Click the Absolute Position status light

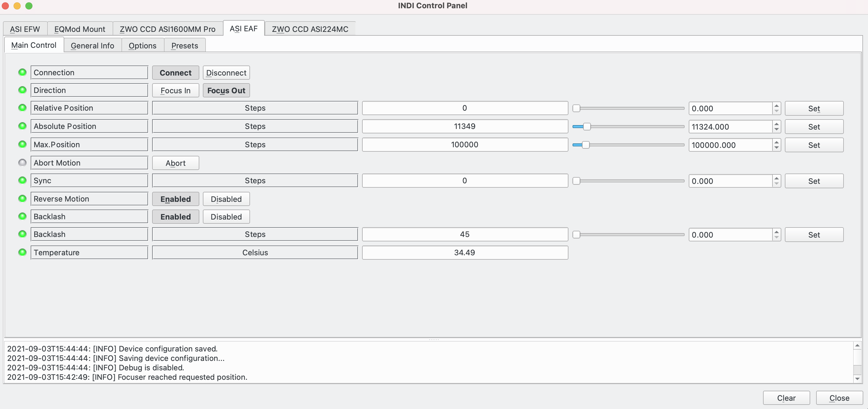coord(22,126)
